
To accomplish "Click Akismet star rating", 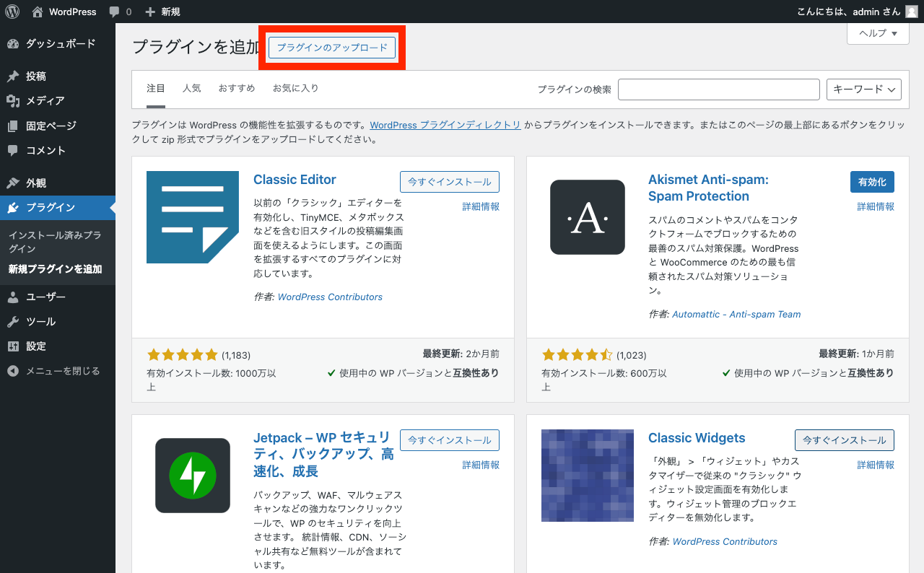I will 577,355.
